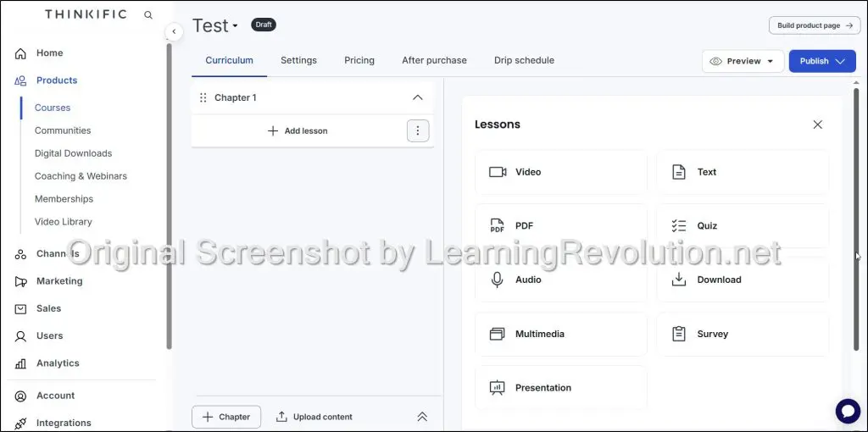The height and width of the screenshot is (432, 868).
Task: Open the chapter three-dot options menu
Action: point(418,131)
